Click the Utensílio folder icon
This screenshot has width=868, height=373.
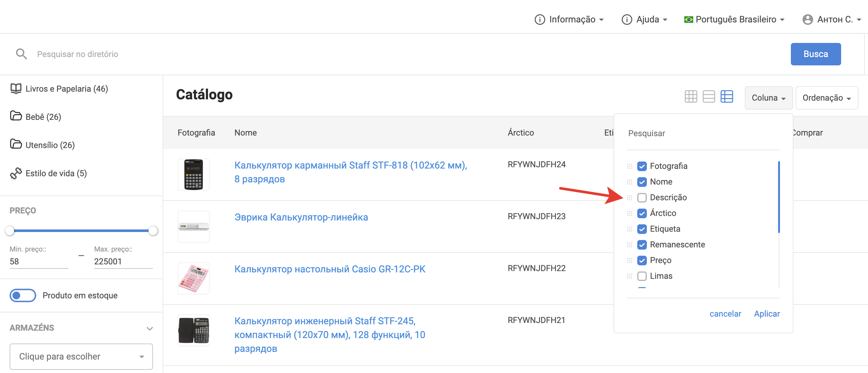[16, 144]
